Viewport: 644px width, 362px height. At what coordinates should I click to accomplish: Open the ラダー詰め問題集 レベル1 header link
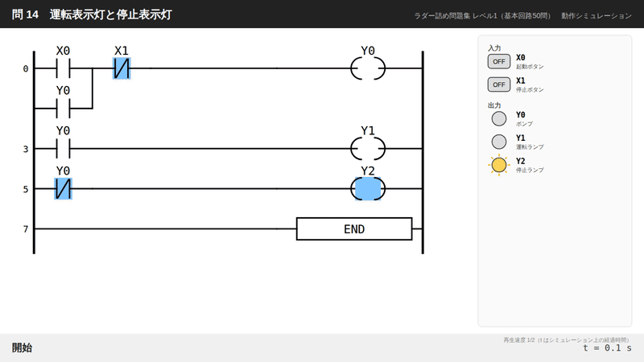(x=482, y=15)
